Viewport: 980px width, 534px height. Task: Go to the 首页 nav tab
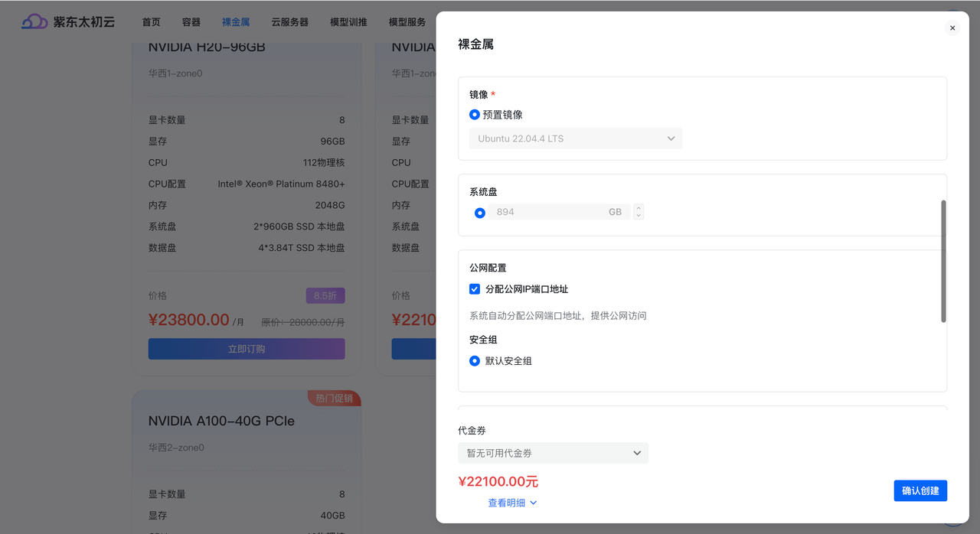click(x=151, y=21)
